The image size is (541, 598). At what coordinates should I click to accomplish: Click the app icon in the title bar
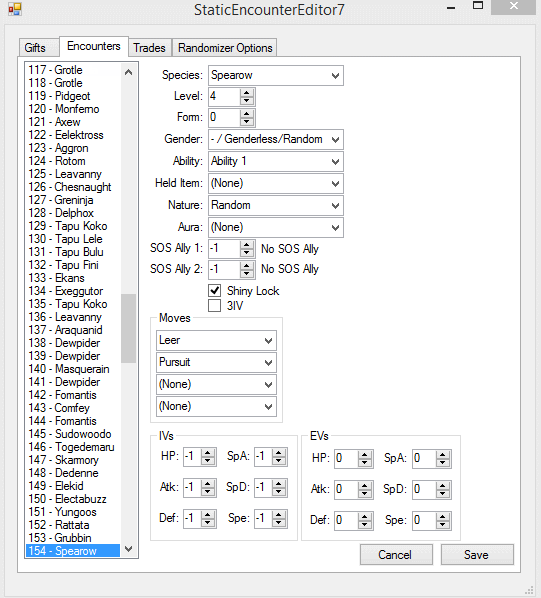[x=14, y=9]
